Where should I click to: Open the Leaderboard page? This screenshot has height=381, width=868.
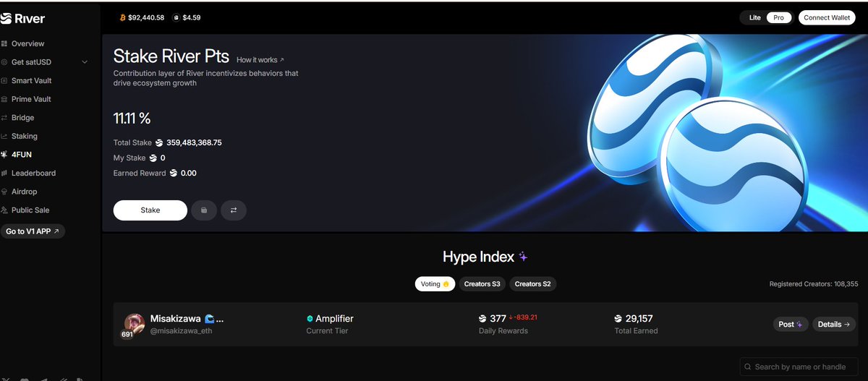(33, 174)
